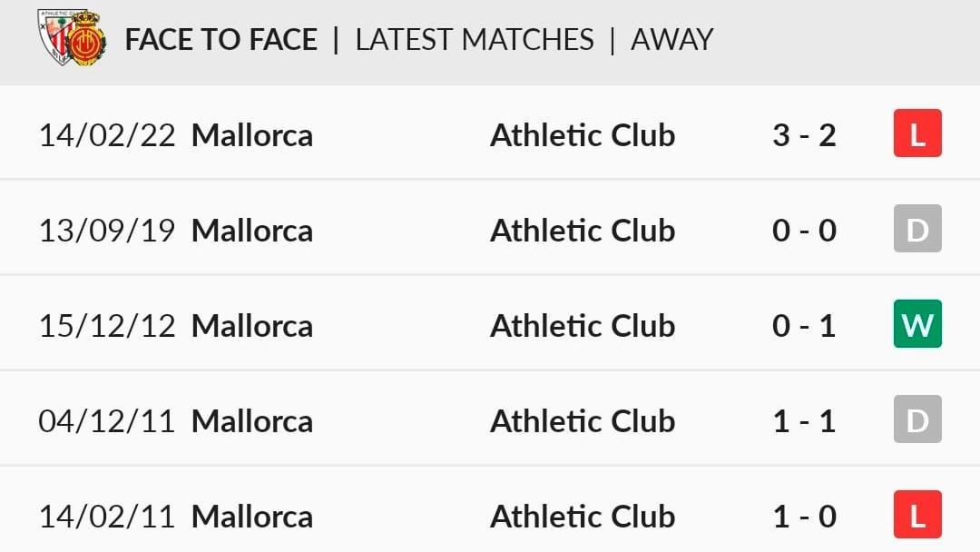The image size is (980, 552).
Task: Click the grey D badge for 04/12/11
Action: tap(917, 419)
